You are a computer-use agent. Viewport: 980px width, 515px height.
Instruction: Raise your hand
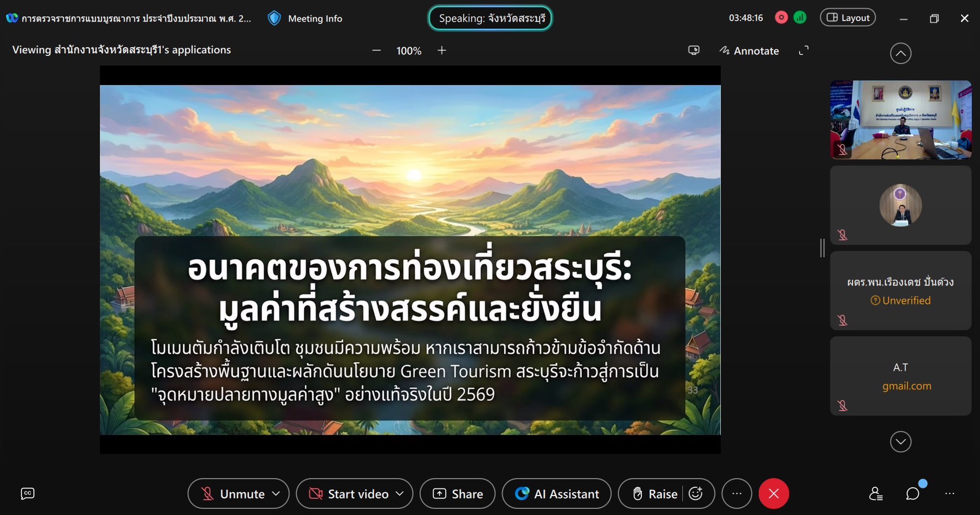655,493
